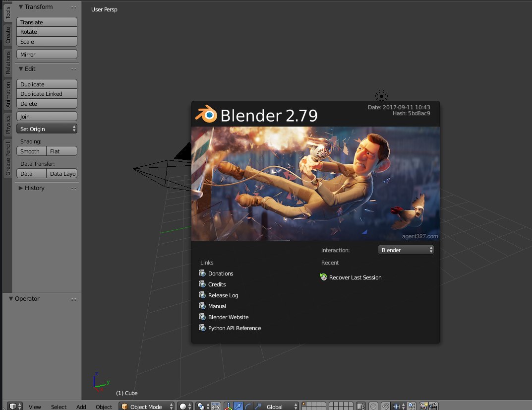Image resolution: width=532 pixels, height=410 pixels.
Task: Open the Add menu
Action: 81,407
